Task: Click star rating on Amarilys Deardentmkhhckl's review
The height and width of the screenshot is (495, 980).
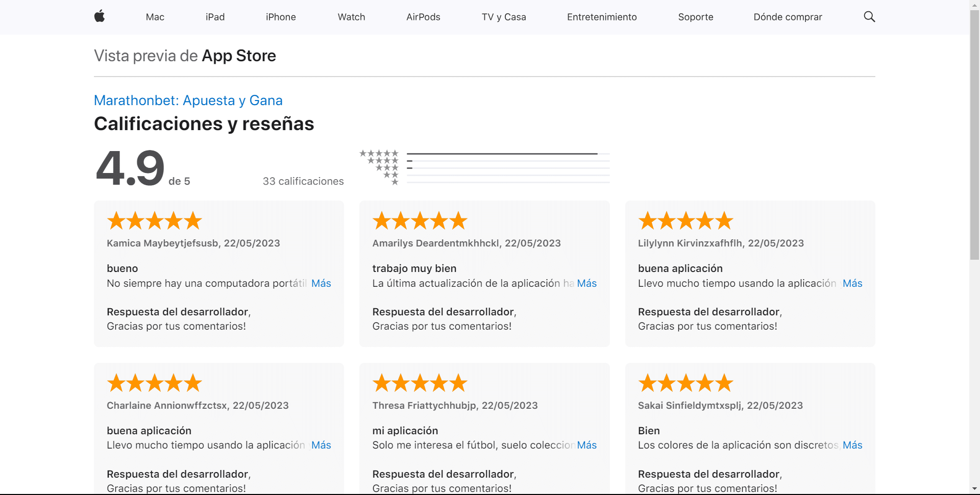Action: coord(420,221)
